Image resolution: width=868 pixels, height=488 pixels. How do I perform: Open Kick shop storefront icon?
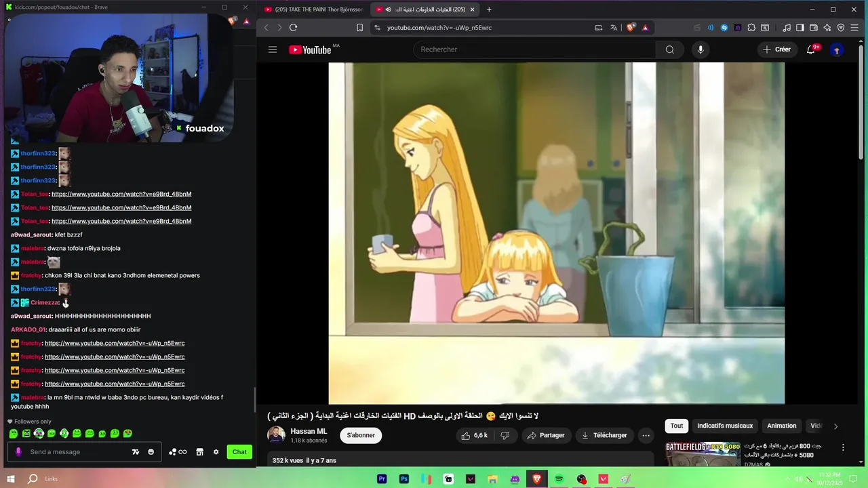200,452
